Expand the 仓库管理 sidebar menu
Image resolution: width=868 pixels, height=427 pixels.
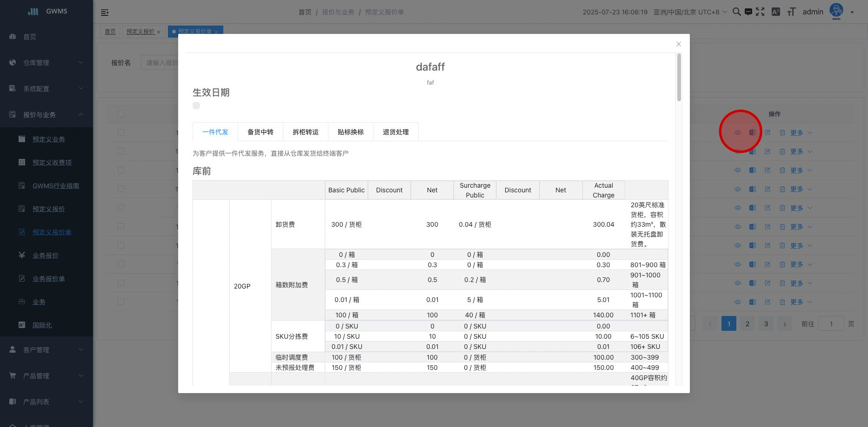47,63
